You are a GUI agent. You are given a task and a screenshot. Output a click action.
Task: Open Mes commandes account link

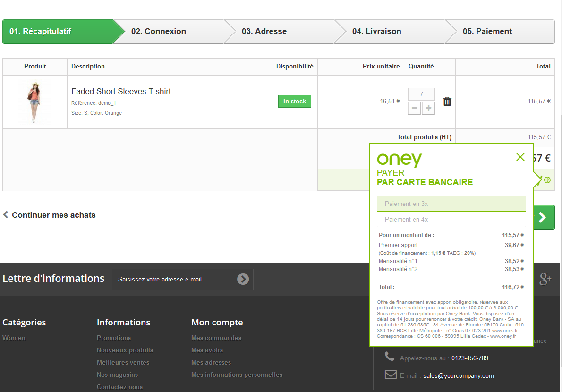(x=216, y=338)
